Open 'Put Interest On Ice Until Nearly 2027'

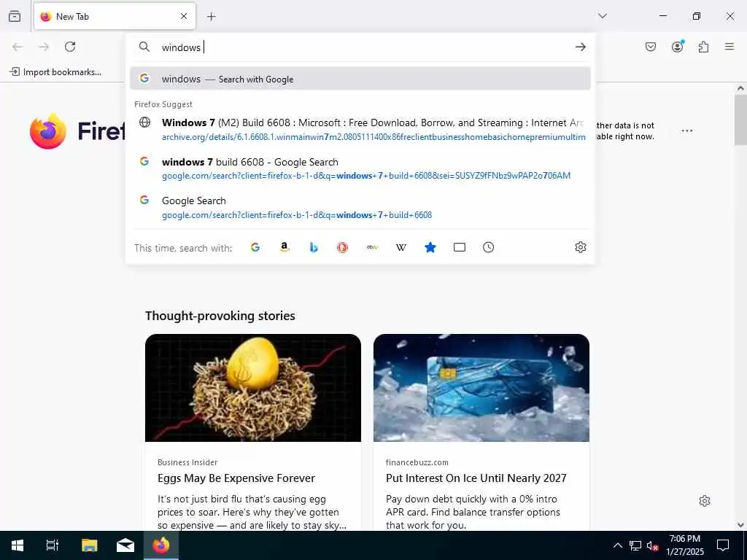point(476,478)
